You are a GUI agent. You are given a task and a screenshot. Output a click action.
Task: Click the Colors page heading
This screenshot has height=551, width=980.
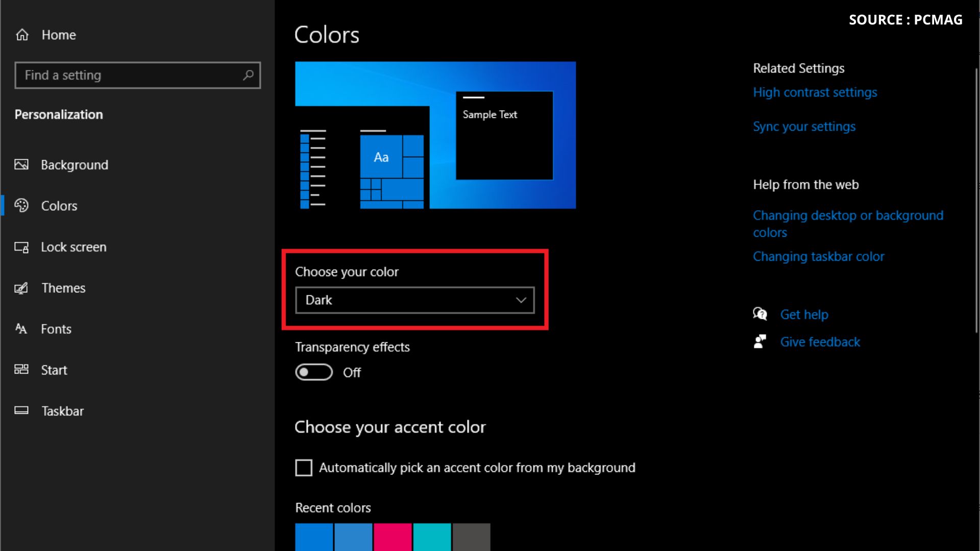[x=327, y=35]
